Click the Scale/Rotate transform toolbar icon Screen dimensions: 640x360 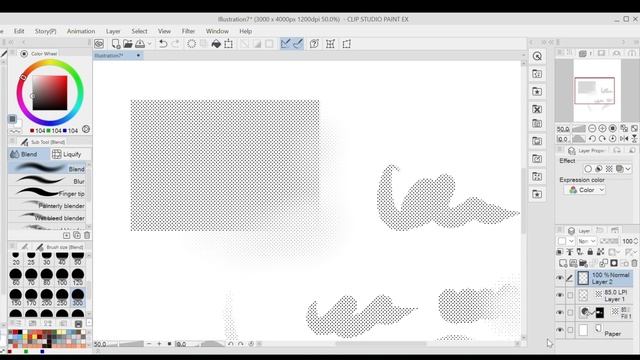[229, 44]
